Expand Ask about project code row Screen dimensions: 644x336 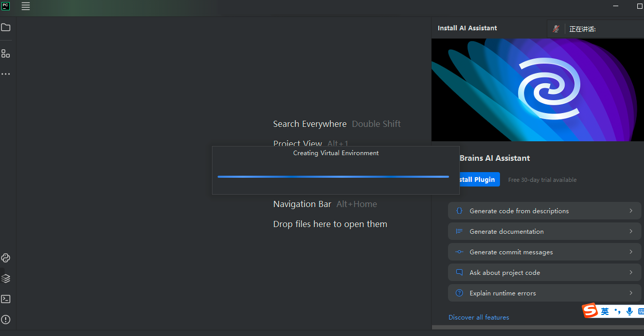pos(545,272)
